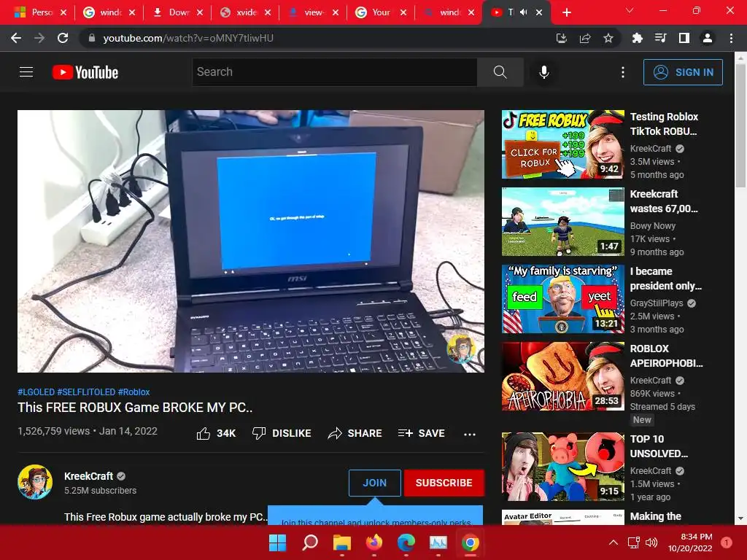Open the #LGOLED hashtag link
747x560 pixels.
click(36, 392)
